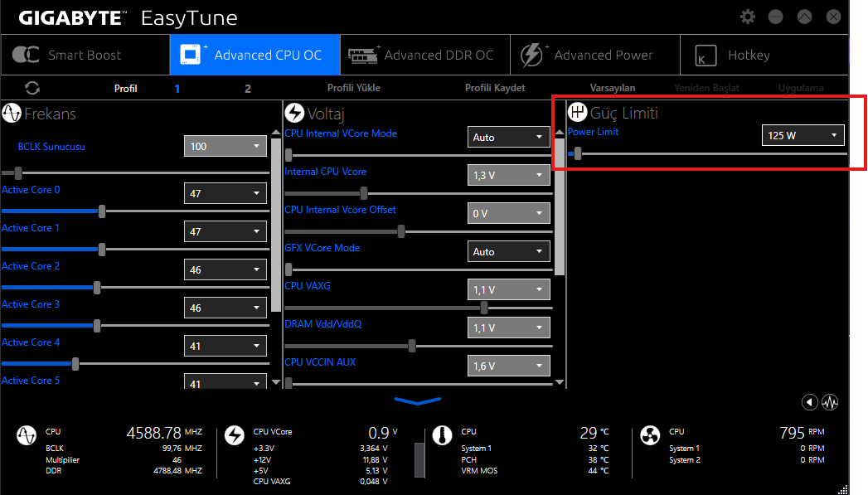The height and width of the screenshot is (495, 868).
Task: Click Uygulama button
Action: pos(801,88)
